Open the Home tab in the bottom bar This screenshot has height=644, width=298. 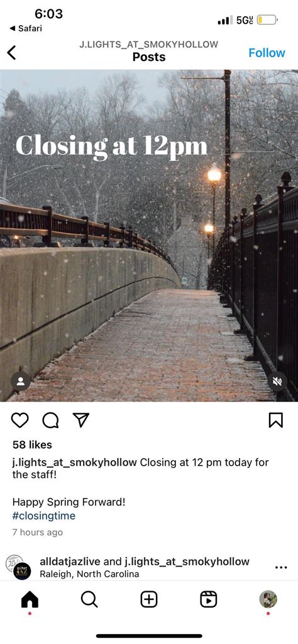coord(30,599)
